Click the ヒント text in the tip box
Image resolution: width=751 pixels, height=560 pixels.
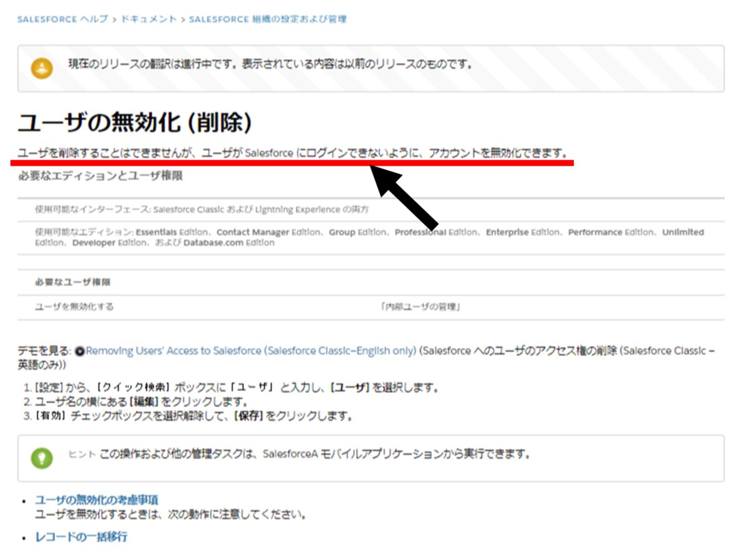click(x=81, y=454)
